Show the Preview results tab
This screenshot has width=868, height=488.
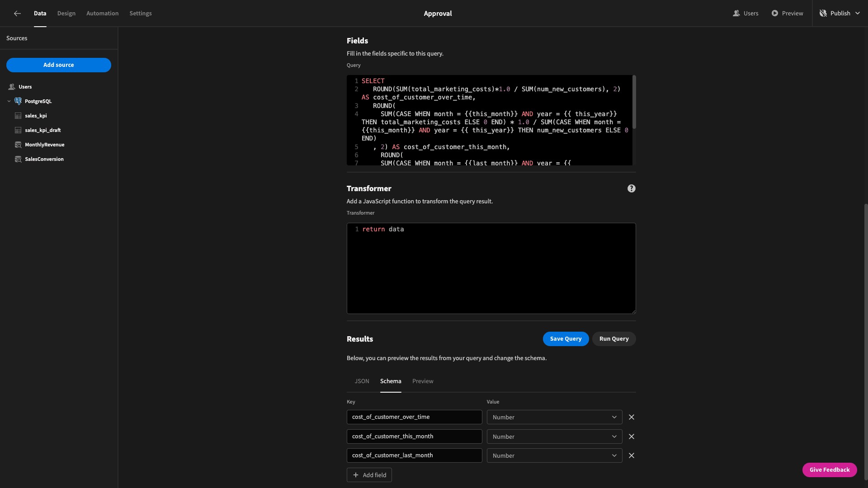(423, 381)
